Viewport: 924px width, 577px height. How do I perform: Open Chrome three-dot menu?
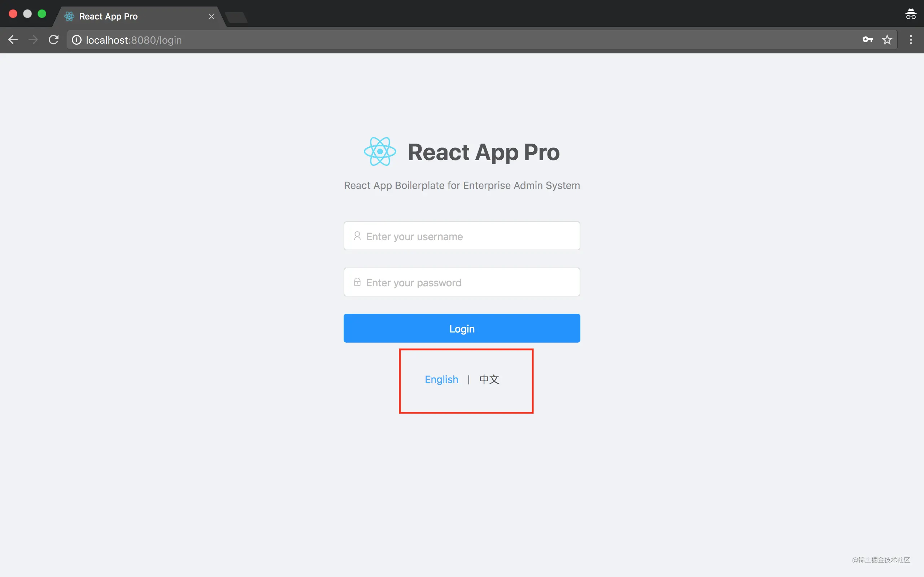911,40
